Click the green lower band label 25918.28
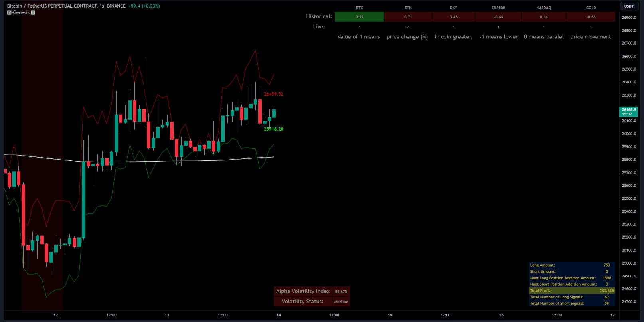The image size is (644, 322). tap(273, 129)
